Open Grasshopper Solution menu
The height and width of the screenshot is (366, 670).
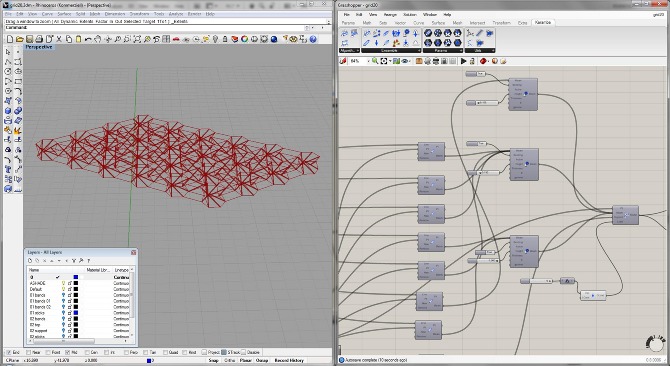pyautogui.click(x=409, y=15)
